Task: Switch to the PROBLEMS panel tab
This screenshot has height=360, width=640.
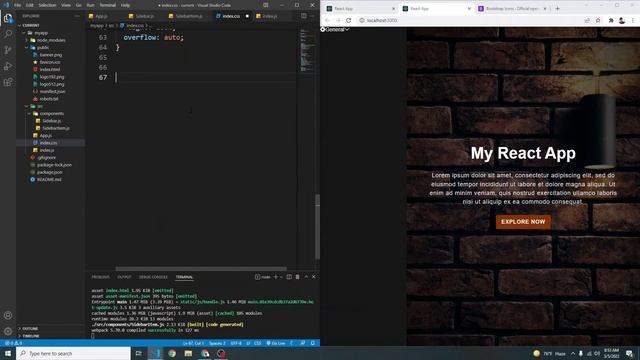Action: pos(100,277)
